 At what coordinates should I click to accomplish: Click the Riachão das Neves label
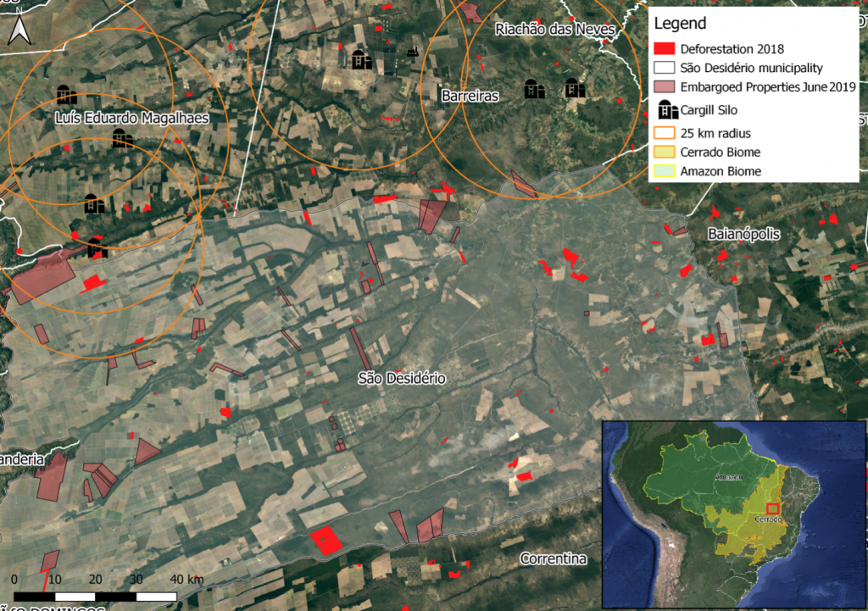coord(554,30)
